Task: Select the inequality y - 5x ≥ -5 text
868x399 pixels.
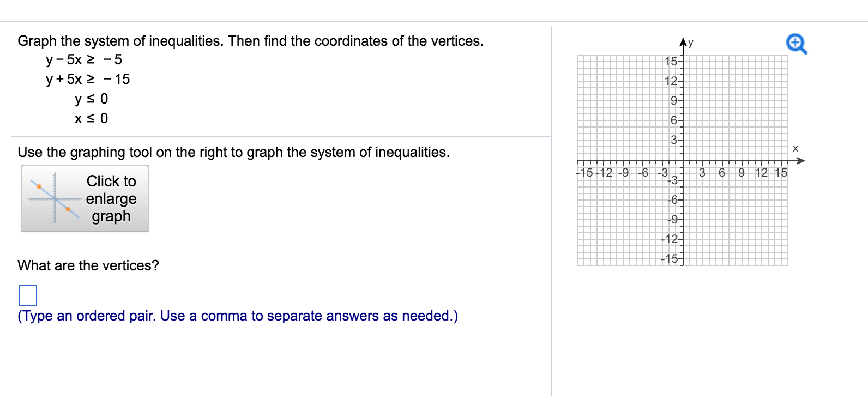Action: click(x=83, y=59)
